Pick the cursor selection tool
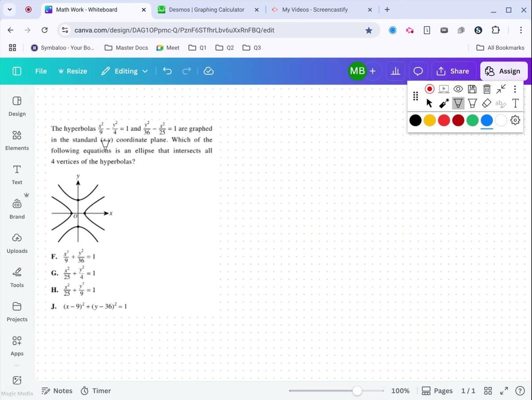532x400 pixels. (x=429, y=103)
